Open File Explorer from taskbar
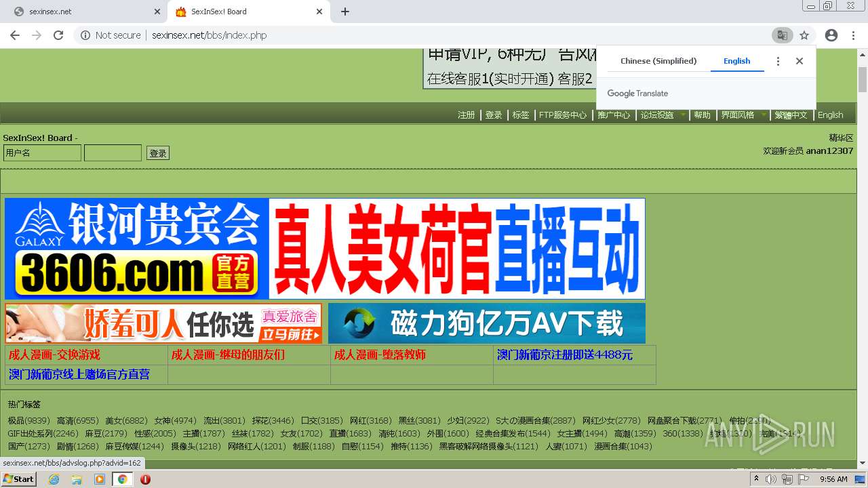Viewport: 868px width, 488px height. 77,479
